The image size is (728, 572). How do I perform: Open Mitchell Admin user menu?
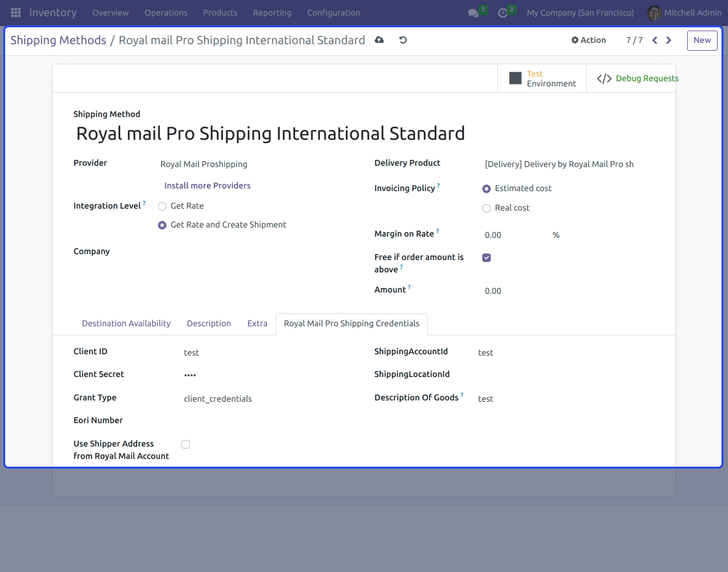[684, 13]
